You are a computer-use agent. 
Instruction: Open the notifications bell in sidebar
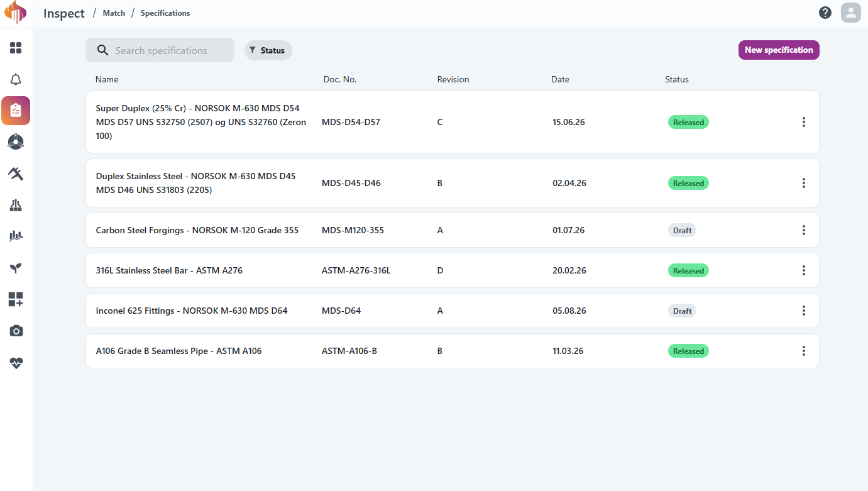coord(16,79)
